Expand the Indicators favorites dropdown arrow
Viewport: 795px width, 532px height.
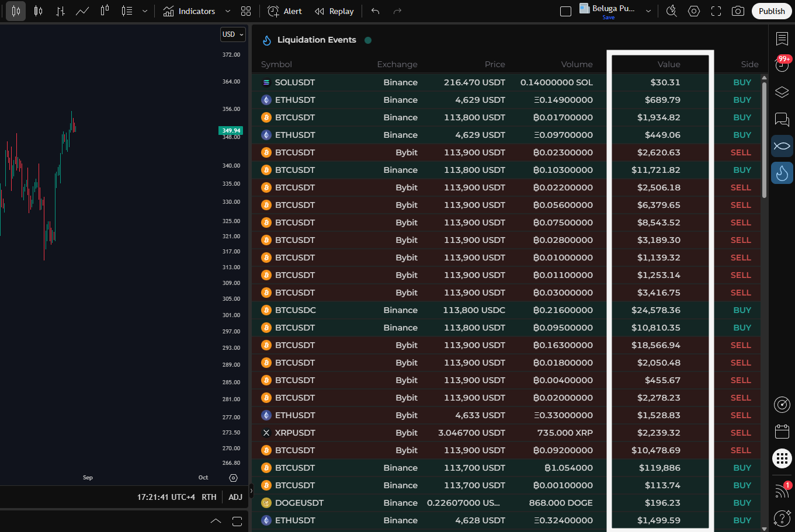(x=228, y=11)
